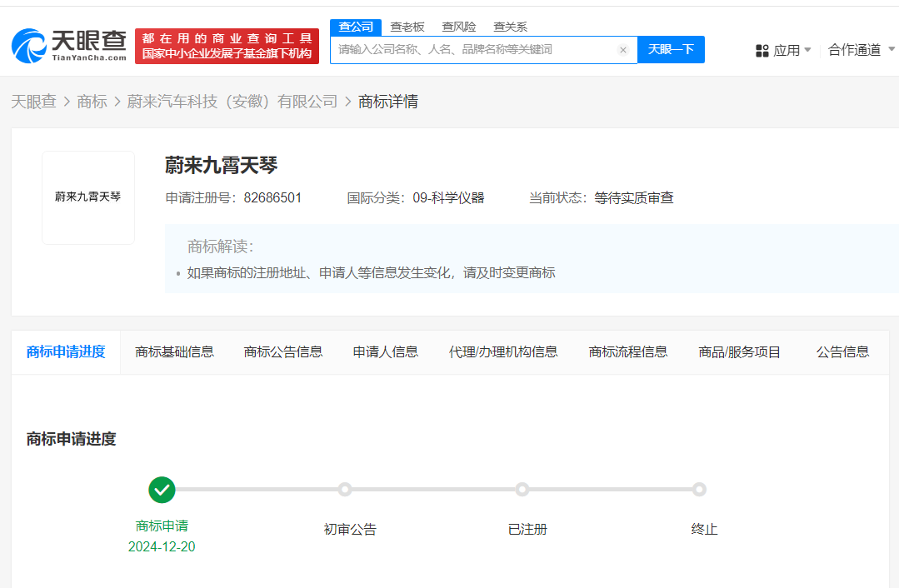Clear the search box with the X icon

[x=622, y=50]
